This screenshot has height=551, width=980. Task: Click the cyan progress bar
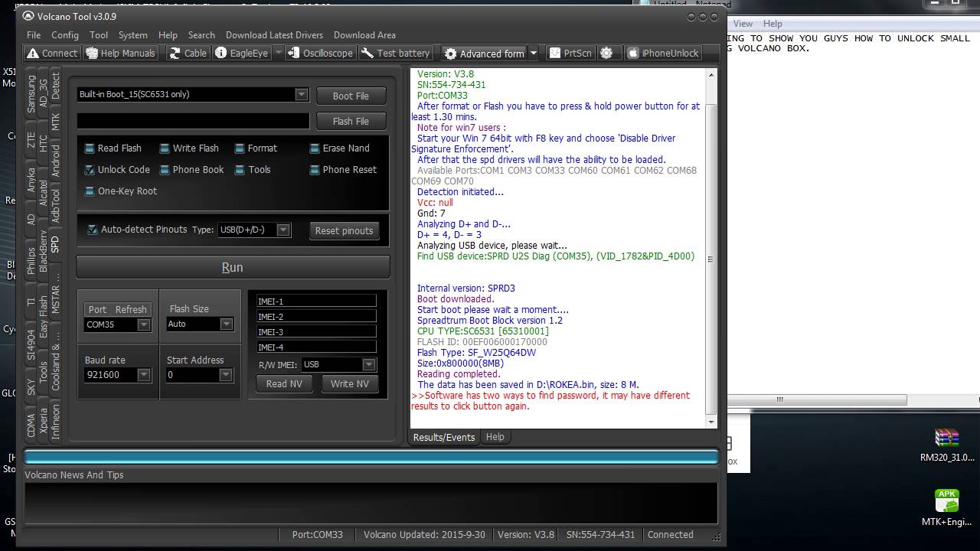[x=371, y=457]
